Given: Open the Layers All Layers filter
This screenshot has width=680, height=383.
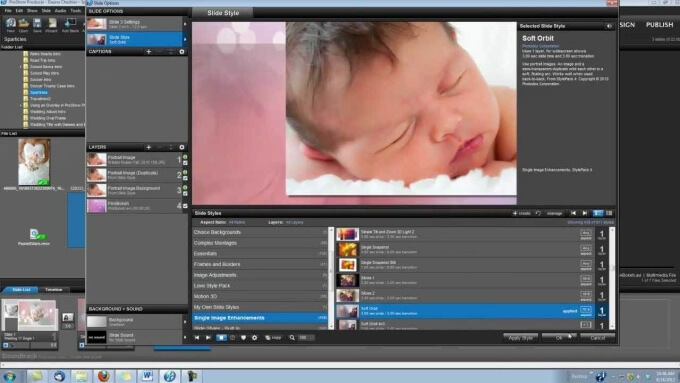Looking at the screenshot, I should pyautogui.click(x=294, y=223).
